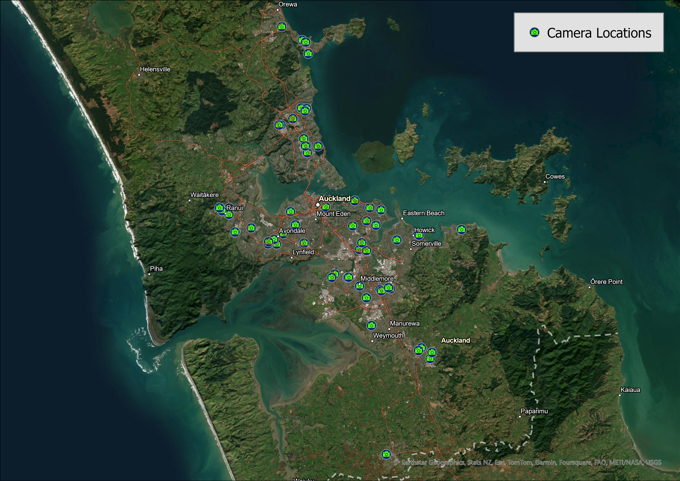The width and height of the screenshot is (680, 481).
Task: Click the camera icon in the legend
Action: tap(534, 33)
